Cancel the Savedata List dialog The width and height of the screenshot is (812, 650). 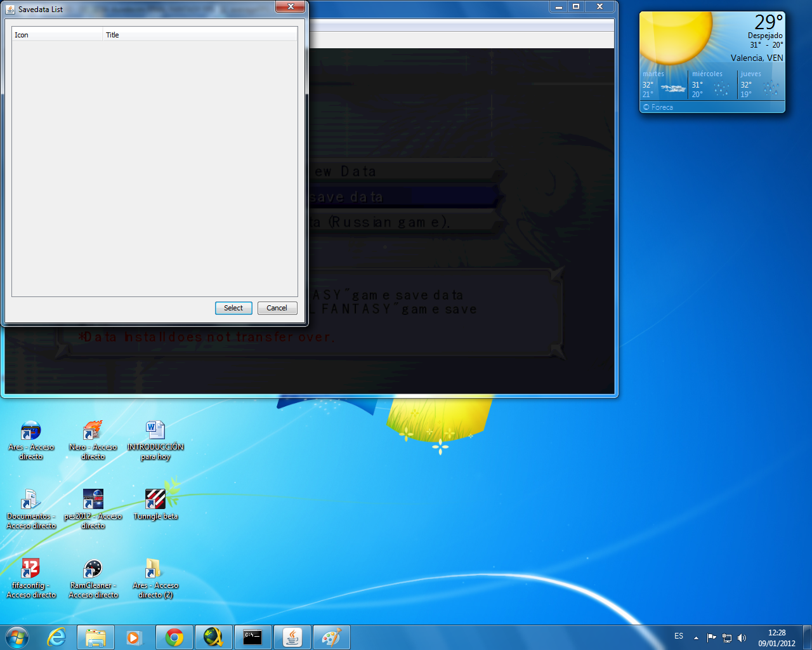pos(277,308)
